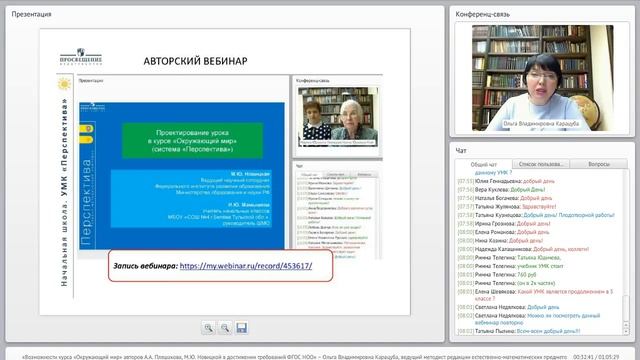Viewport: 640px width, 360px height.
Task: Click the АВТОРСКИЙ ВЕБИНАР slide heading
Action: coord(196,61)
